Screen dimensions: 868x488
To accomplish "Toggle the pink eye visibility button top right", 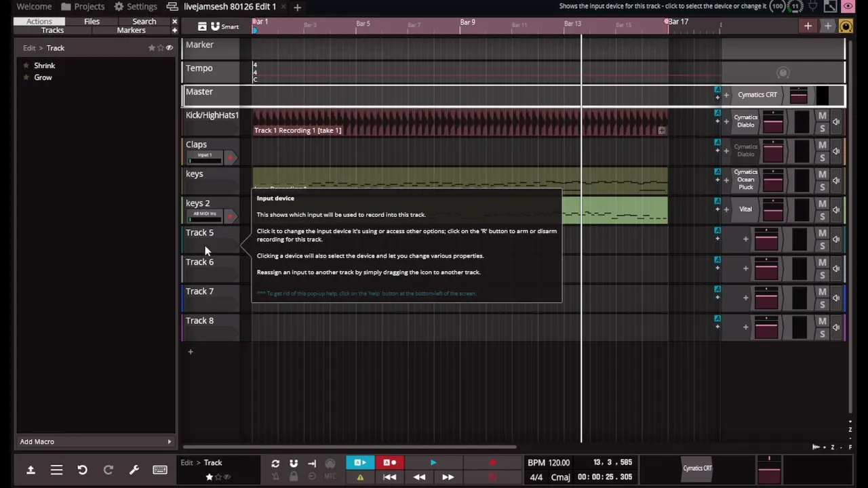I will [848, 7].
